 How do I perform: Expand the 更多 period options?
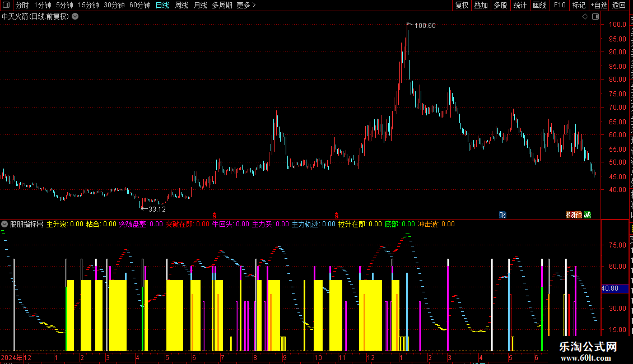click(246, 5)
